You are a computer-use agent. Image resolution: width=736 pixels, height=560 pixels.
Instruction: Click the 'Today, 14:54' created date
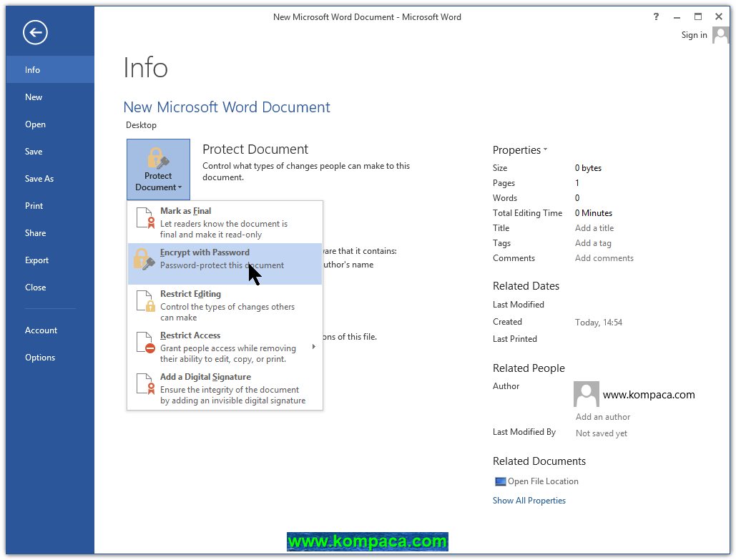point(599,323)
